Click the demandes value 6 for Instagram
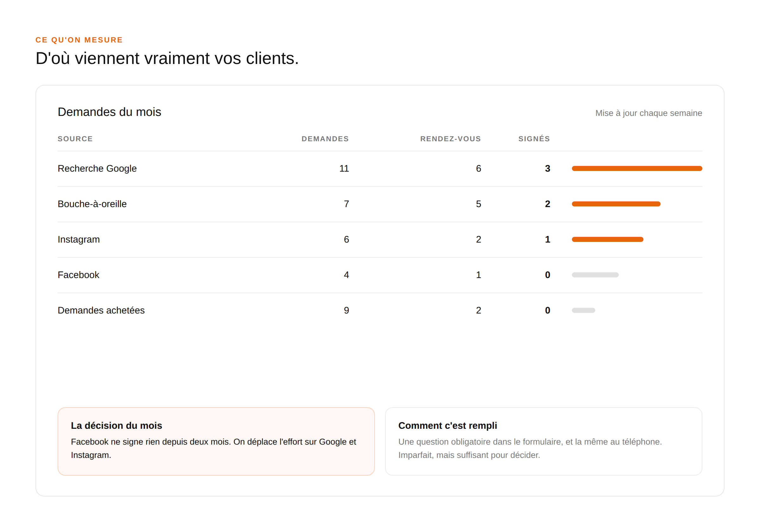The width and height of the screenshot is (760, 532). click(x=346, y=239)
